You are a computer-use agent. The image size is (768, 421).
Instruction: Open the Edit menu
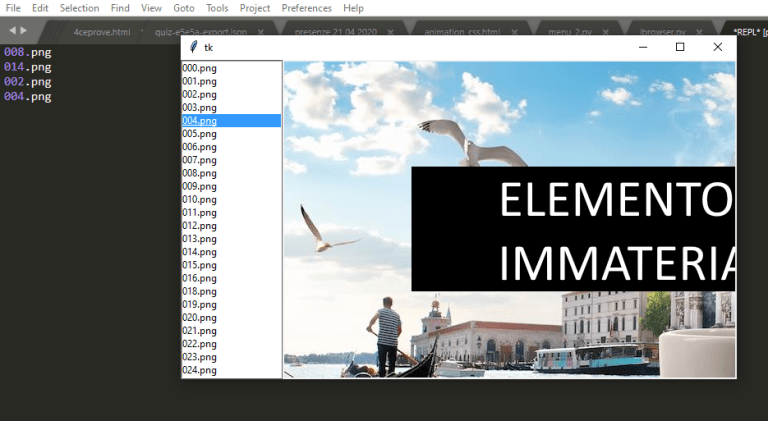click(x=40, y=8)
